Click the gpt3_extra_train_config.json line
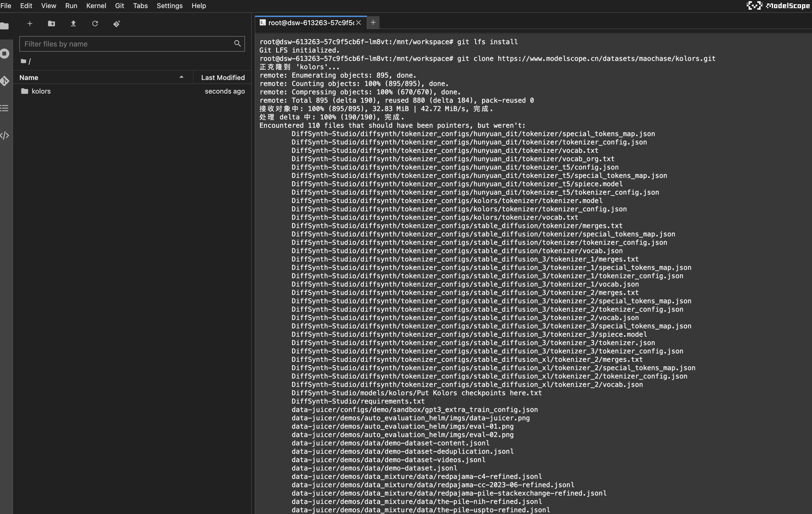 tap(415, 410)
